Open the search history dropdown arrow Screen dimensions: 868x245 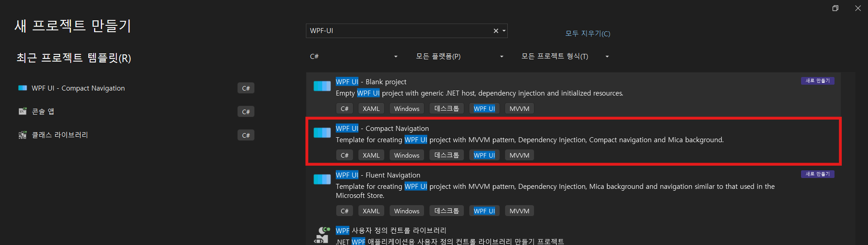(504, 31)
